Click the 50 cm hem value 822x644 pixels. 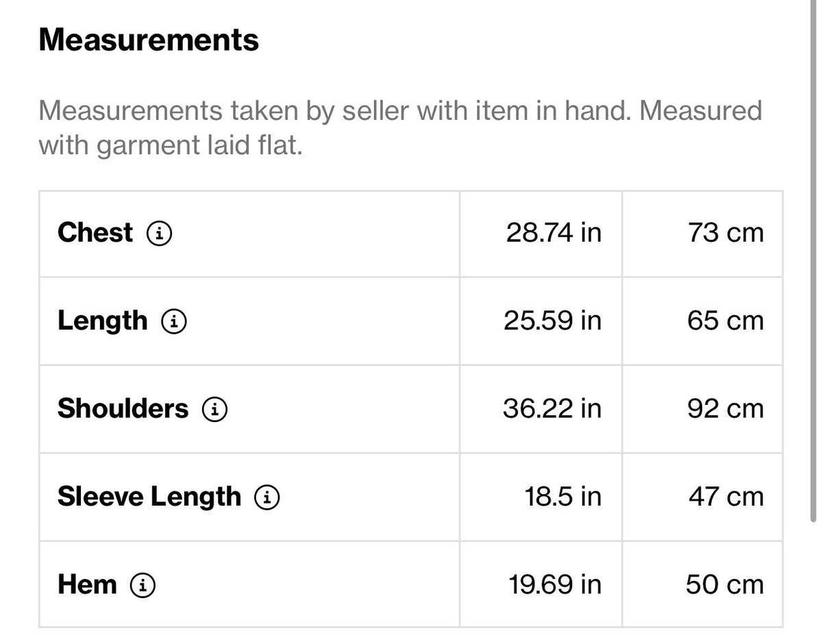[725, 584]
